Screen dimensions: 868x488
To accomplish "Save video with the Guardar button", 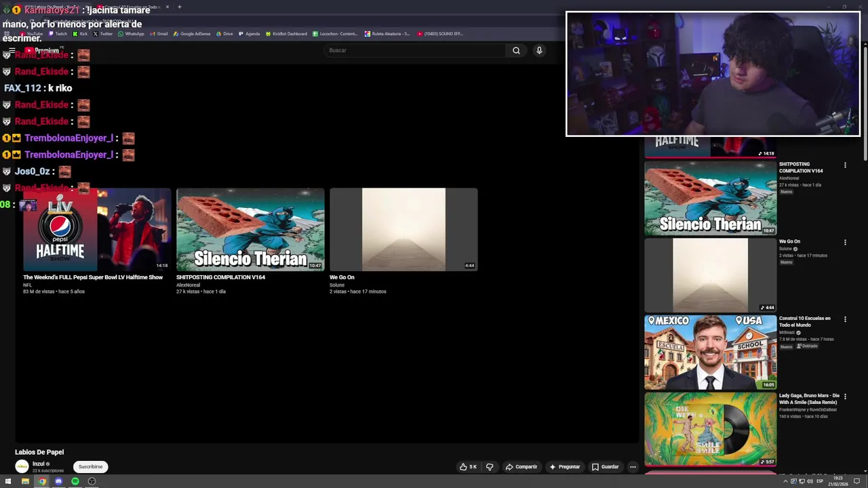I will 605,466.
